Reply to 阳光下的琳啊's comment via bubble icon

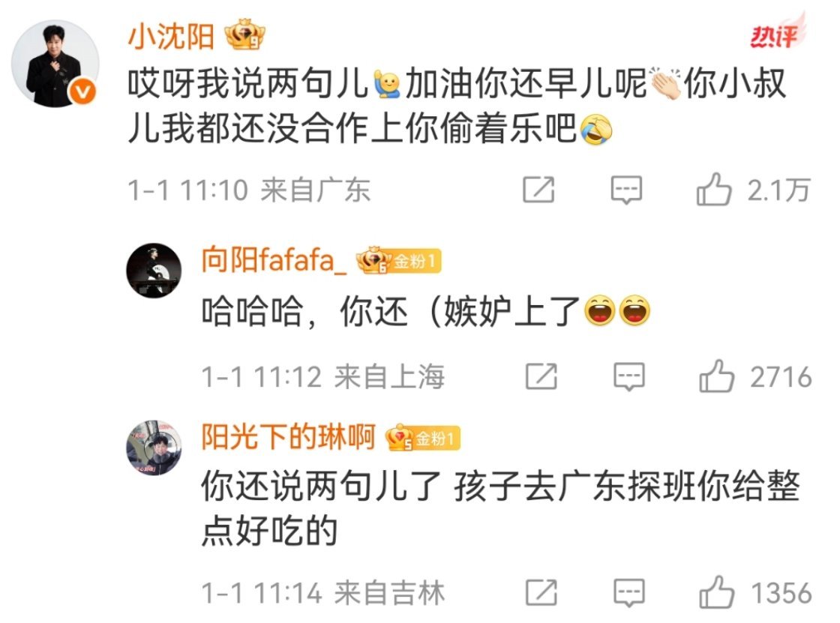629,592
